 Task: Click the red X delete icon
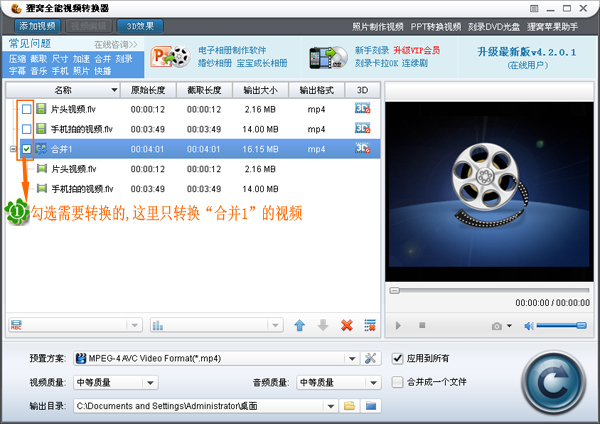347,326
